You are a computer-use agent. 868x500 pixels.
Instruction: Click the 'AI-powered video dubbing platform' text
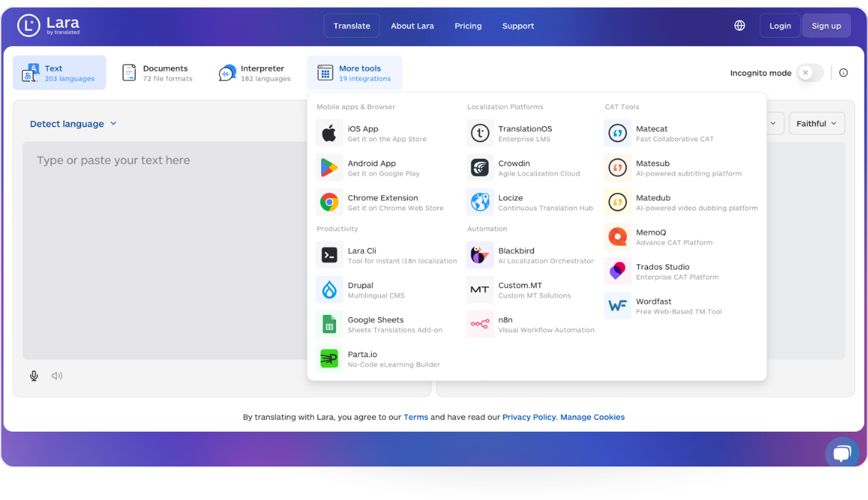697,208
